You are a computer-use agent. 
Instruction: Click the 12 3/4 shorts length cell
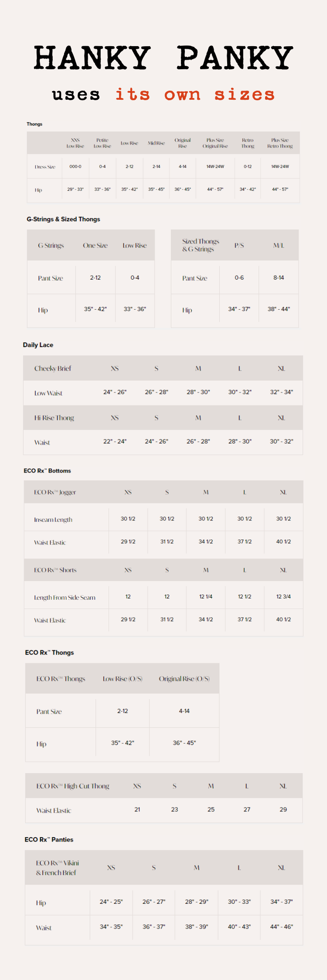click(283, 597)
